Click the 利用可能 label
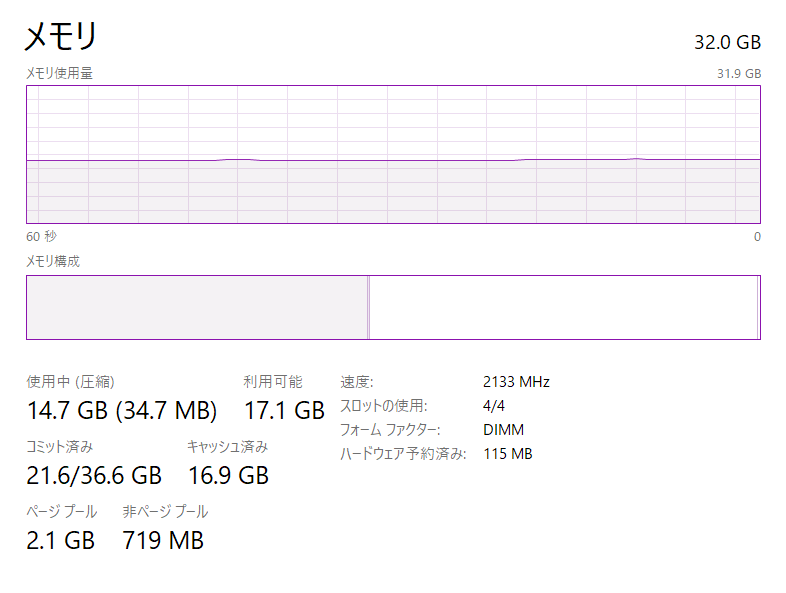This screenshot has height=593, width=786. (x=273, y=382)
